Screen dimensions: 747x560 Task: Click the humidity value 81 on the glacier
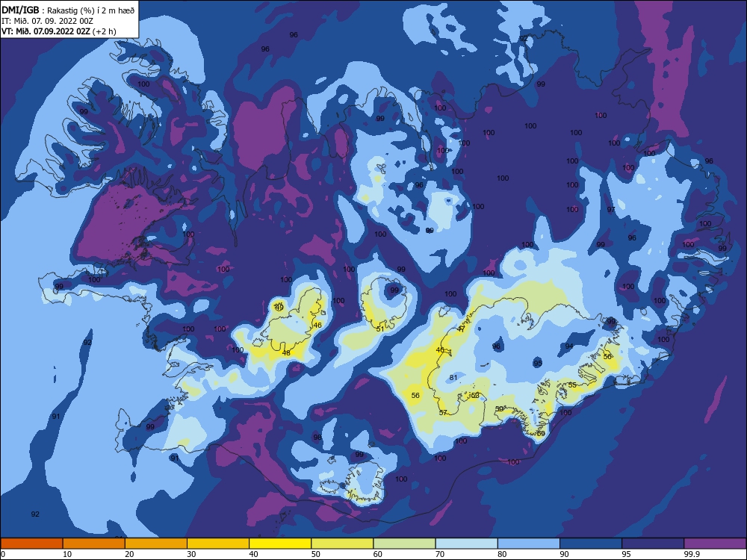453,378
